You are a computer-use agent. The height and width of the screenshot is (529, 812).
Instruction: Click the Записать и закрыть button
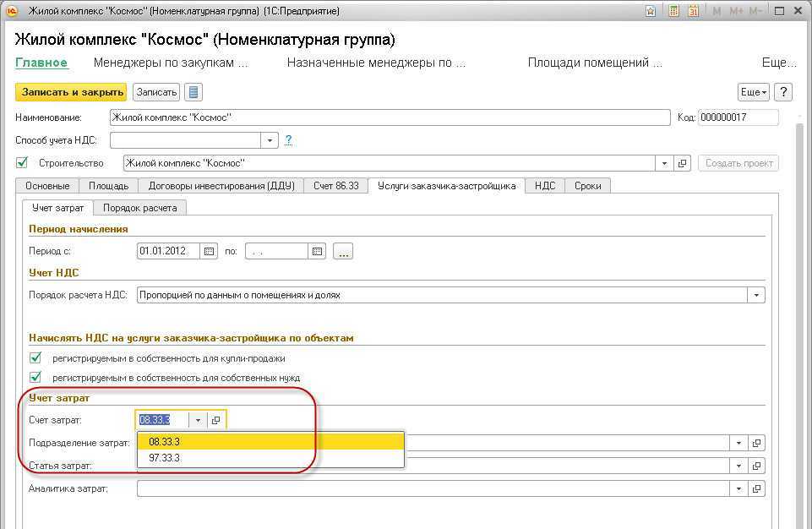71,92
